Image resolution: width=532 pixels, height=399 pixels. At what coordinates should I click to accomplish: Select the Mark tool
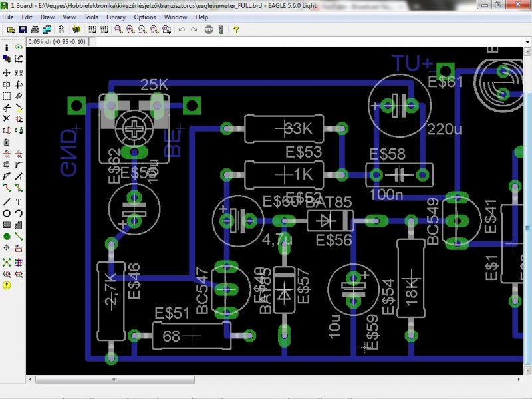click(19, 59)
